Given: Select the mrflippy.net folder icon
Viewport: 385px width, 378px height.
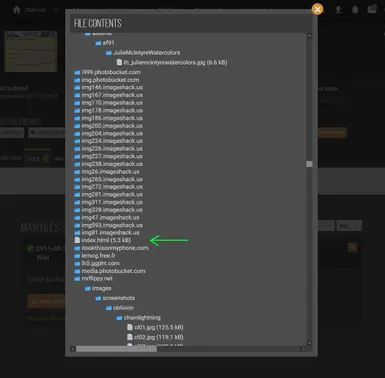Looking at the screenshot, I should point(77,279).
